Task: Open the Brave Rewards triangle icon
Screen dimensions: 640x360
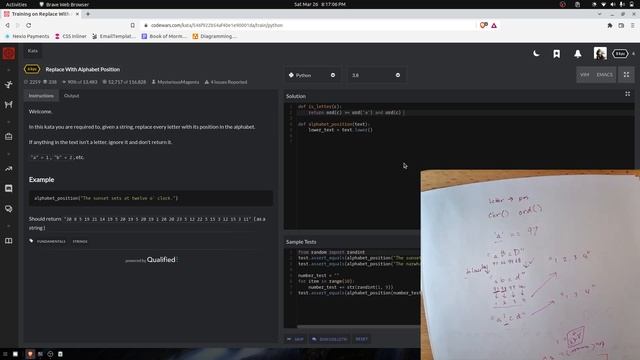Action: pos(494,25)
